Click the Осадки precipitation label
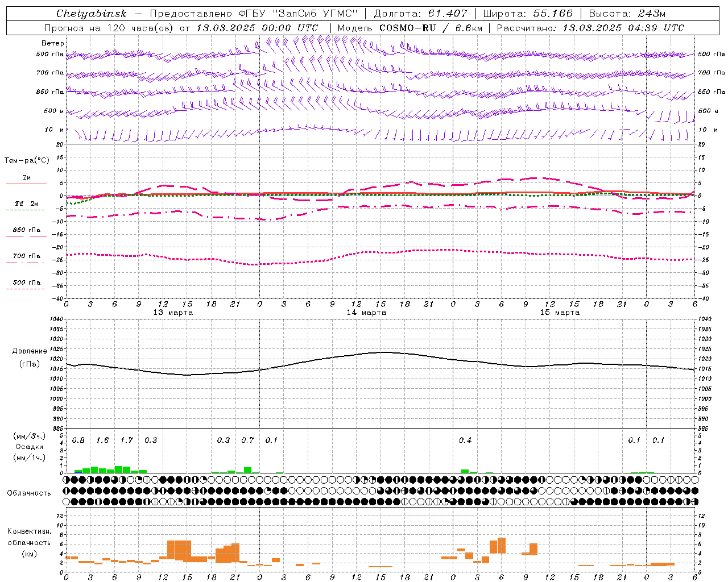This screenshot has width=728, height=582. click(29, 447)
